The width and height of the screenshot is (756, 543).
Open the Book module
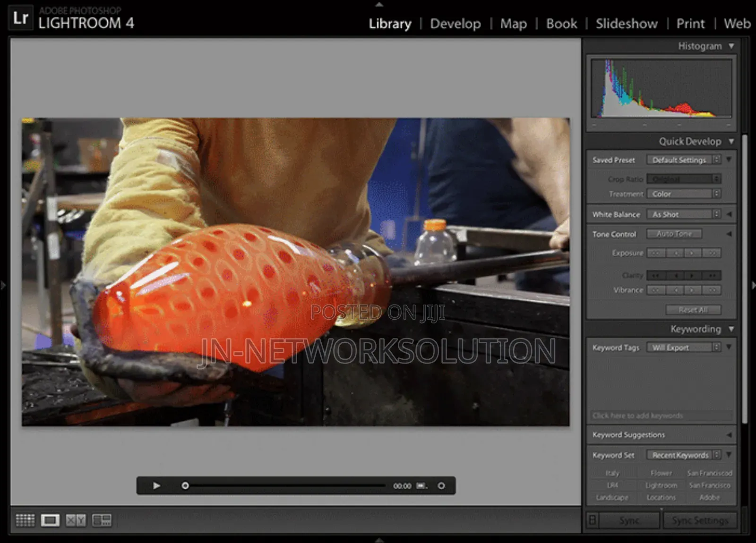coord(561,24)
